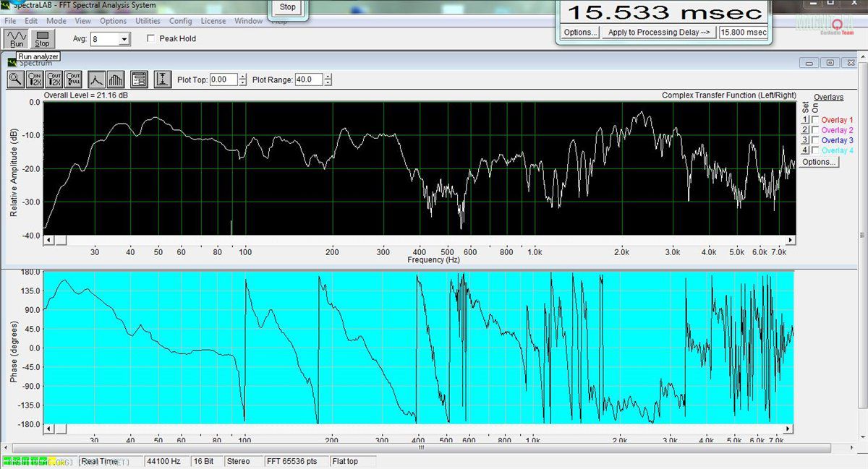Click the 16 Bit status bar entry

click(206, 461)
